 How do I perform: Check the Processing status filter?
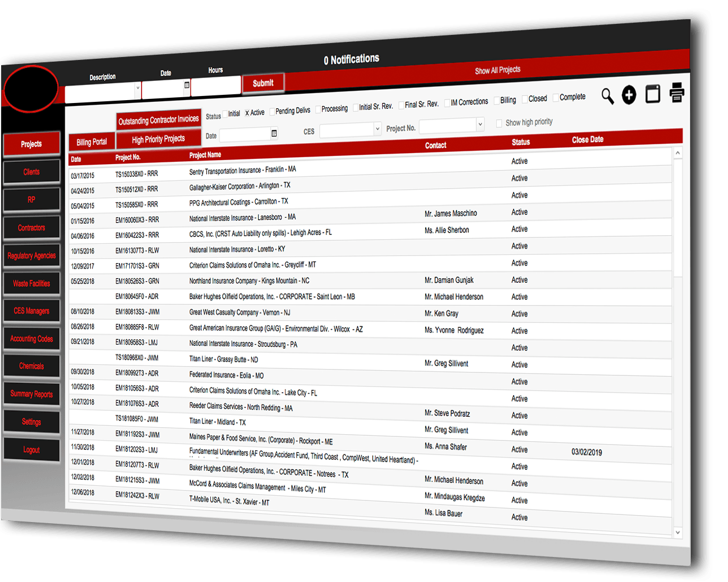318,109
